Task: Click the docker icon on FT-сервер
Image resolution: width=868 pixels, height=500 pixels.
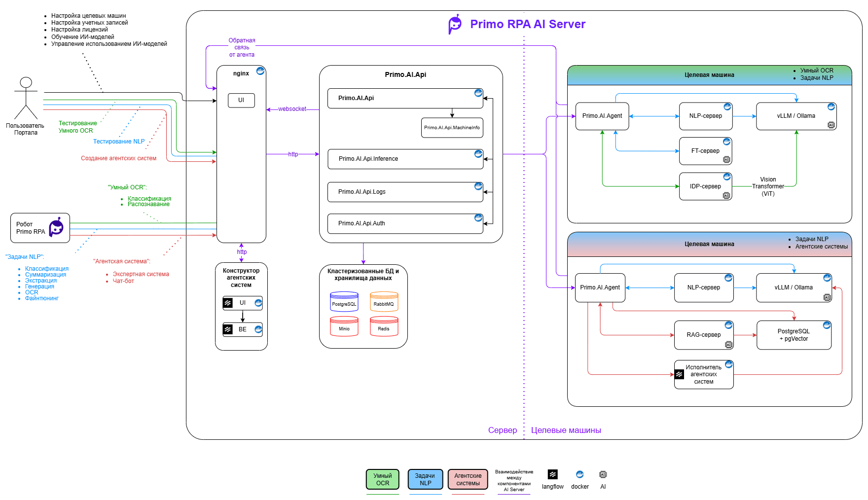Action: coord(726,142)
